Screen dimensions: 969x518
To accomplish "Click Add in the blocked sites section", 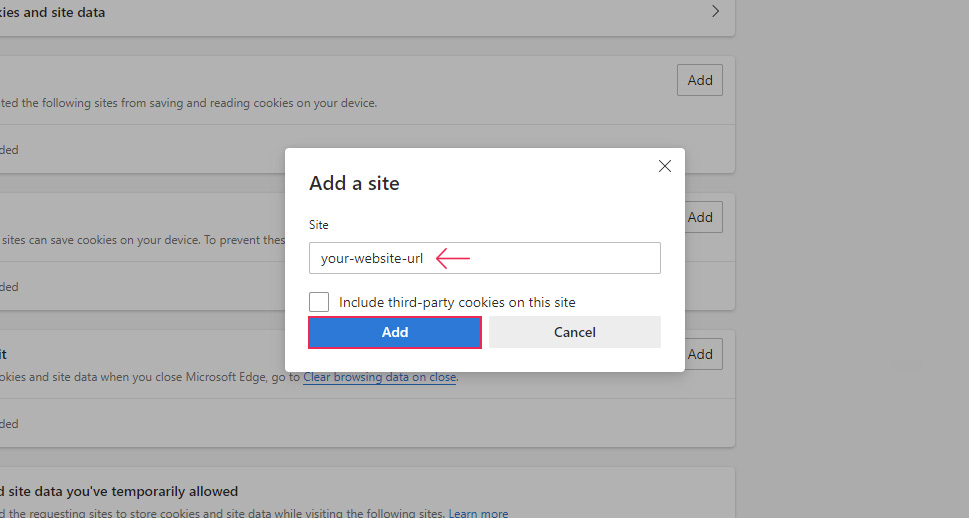I will pos(700,80).
